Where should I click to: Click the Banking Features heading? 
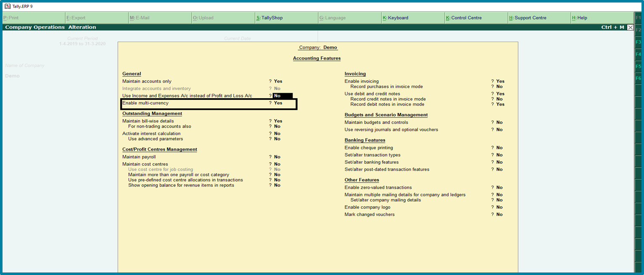(365, 140)
